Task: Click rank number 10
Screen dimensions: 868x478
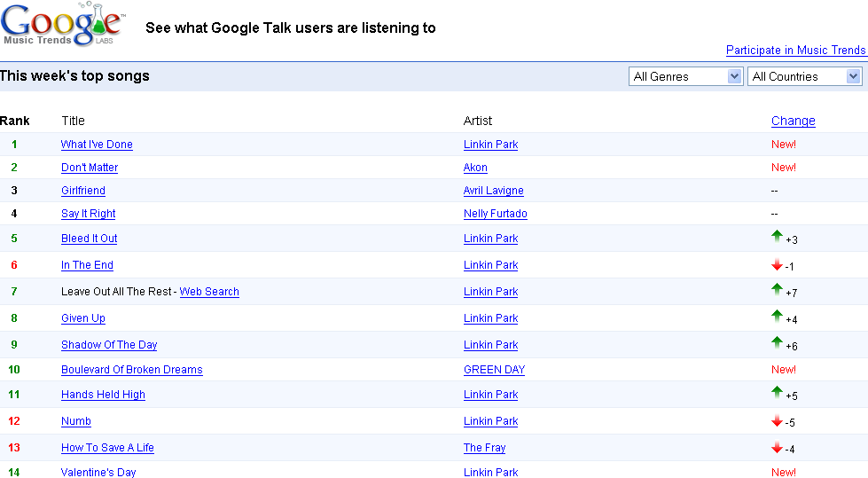Action: [x=14, y=370]
